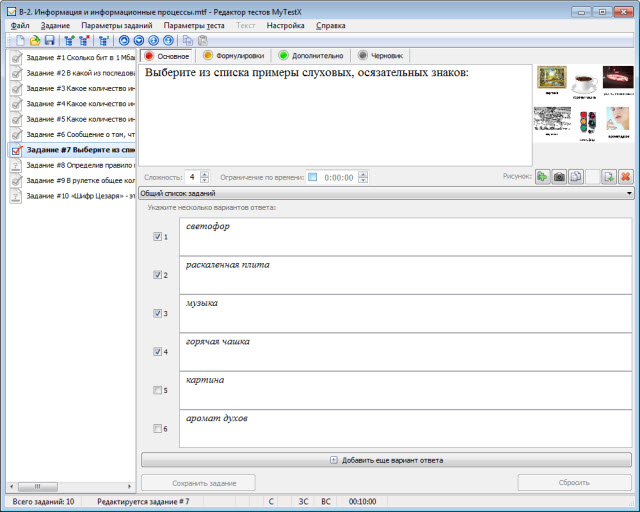This screenshot has height=512, width=640.
Task: Click the green plus add picture icon
Action: tap(542, 177)
